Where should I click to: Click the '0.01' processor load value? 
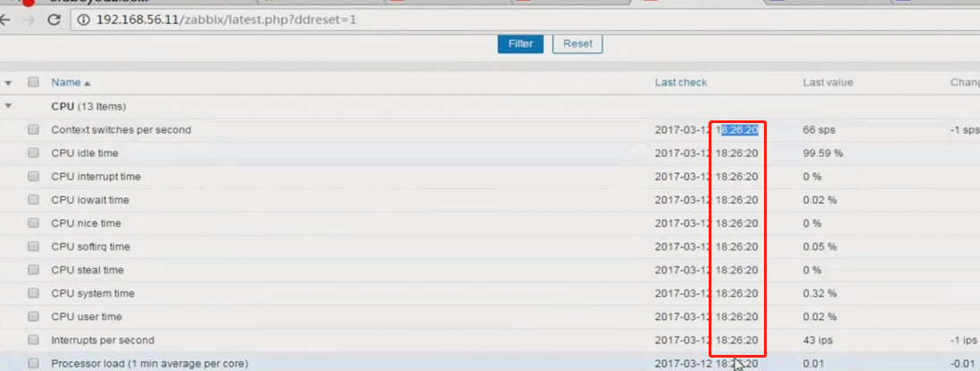[813, 364]
